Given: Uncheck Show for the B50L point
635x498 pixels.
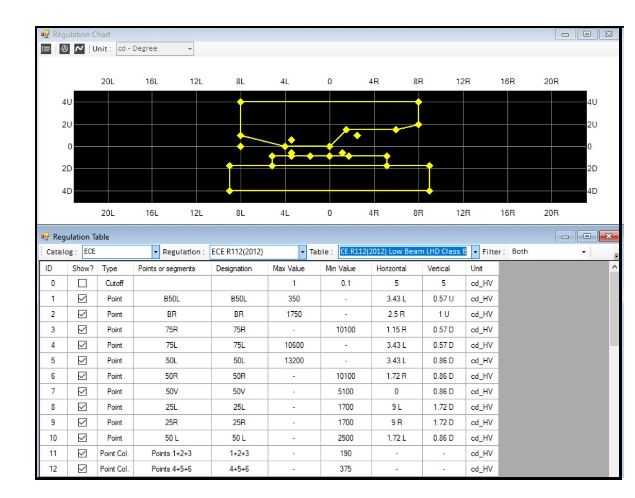Looking at the screenshot, I should [82, 298].
